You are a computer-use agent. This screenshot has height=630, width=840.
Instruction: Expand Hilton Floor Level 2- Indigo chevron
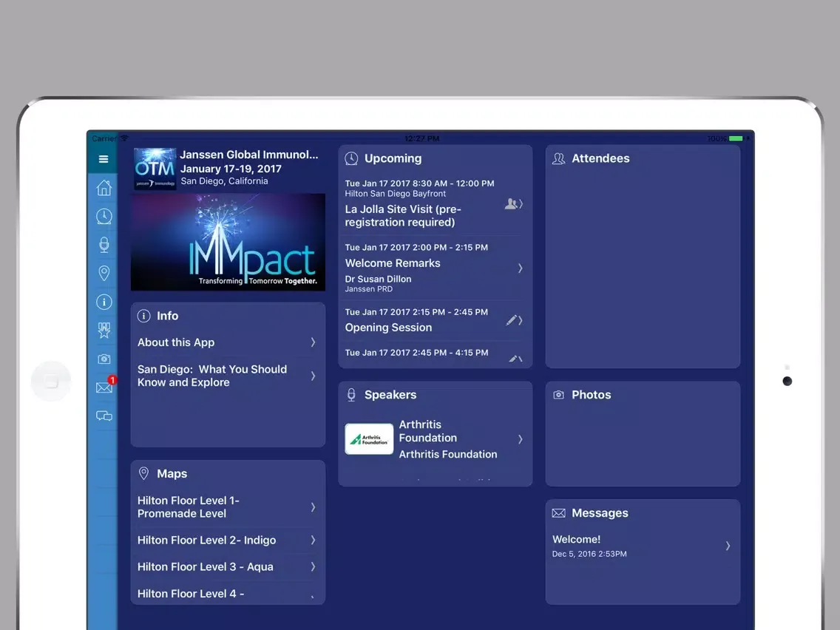point(313,540)
